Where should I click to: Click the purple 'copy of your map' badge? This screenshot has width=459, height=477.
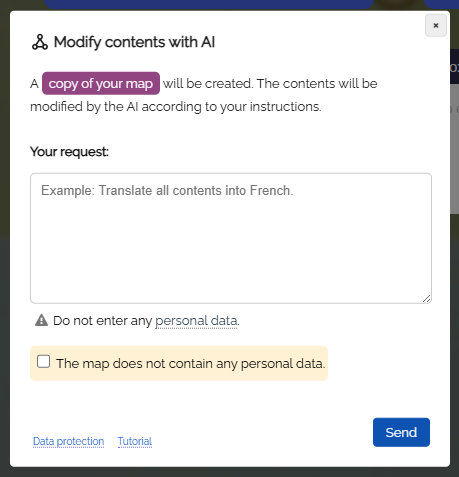[x=101, y=83]
